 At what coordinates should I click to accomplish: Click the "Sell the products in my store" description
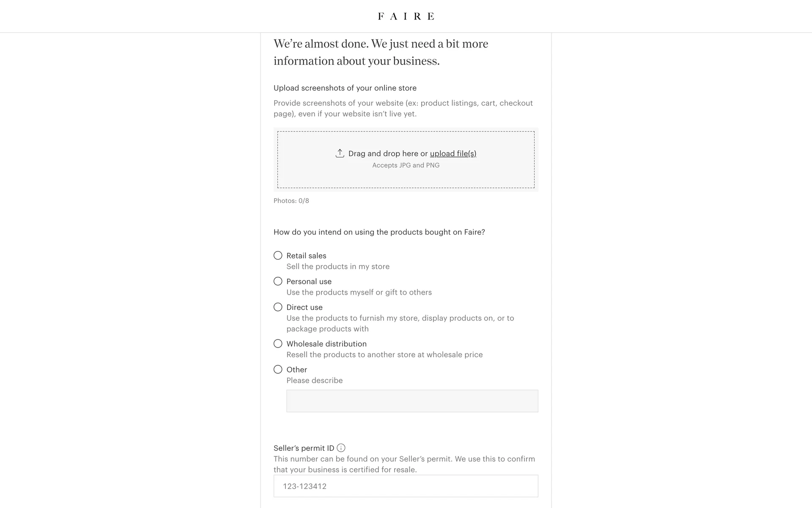pos(337,266)
